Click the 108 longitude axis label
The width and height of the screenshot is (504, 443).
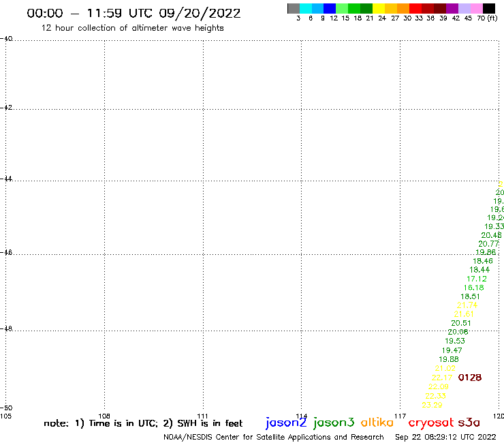104,416
